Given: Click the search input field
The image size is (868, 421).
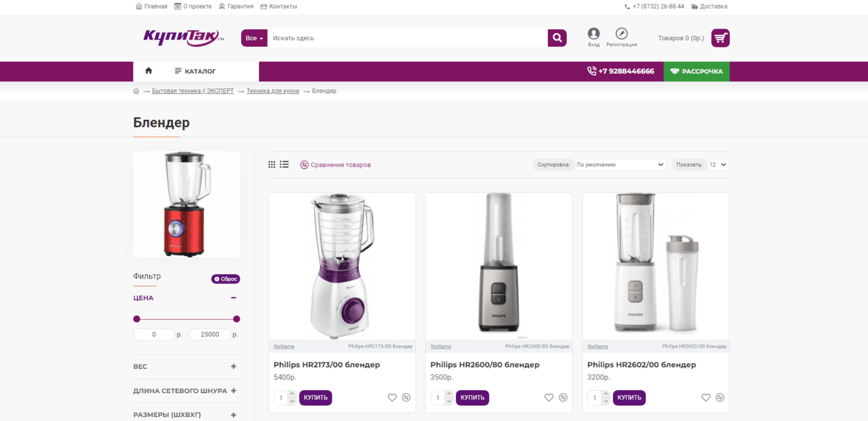Looking at the screenshot, I should pos(407,38).
